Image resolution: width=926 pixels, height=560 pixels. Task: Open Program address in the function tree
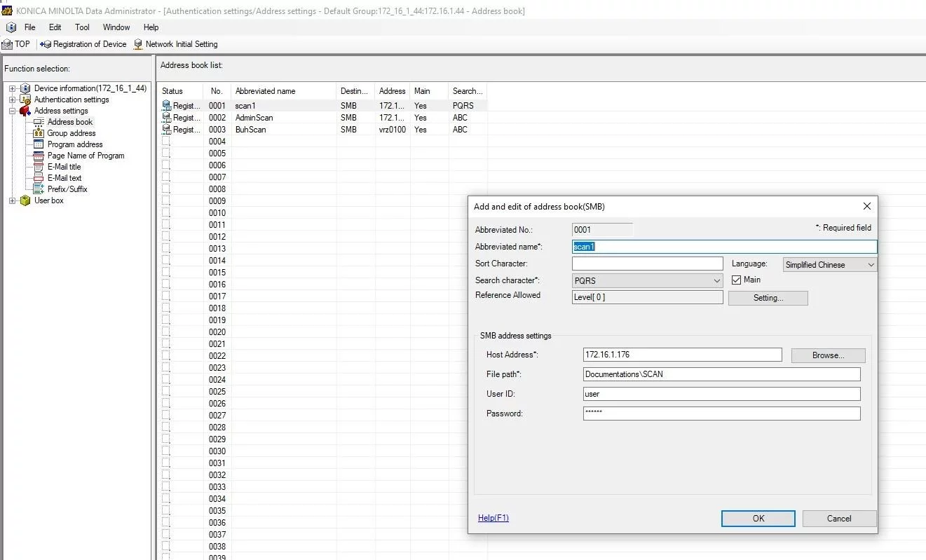[x=74, y=144]
